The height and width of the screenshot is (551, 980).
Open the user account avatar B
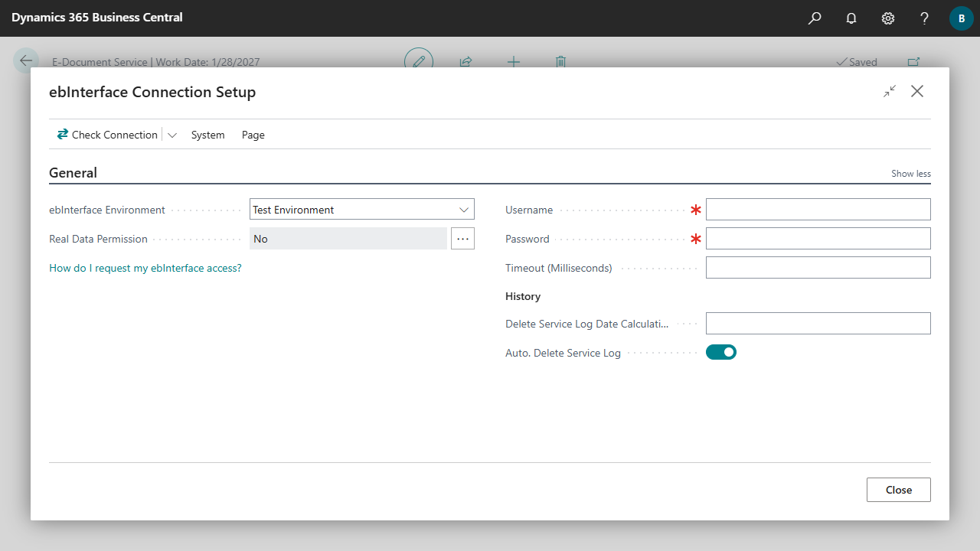point(961,18)
